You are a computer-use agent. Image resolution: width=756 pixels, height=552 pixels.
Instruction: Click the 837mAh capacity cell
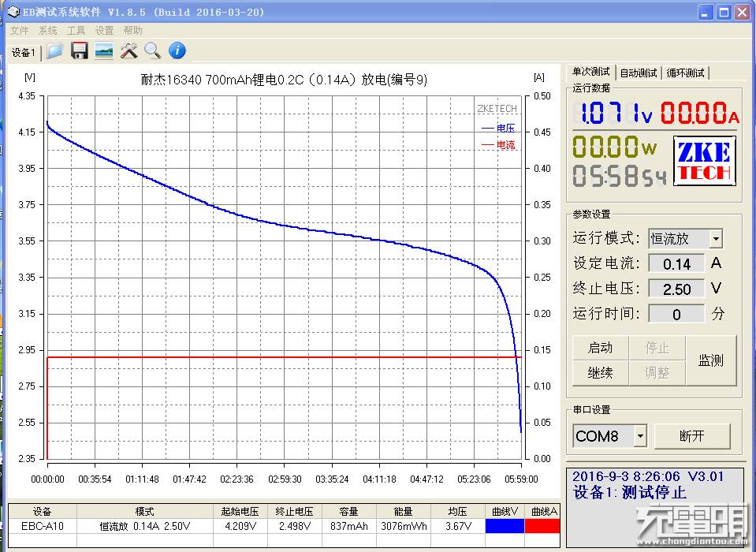point(349,526)
